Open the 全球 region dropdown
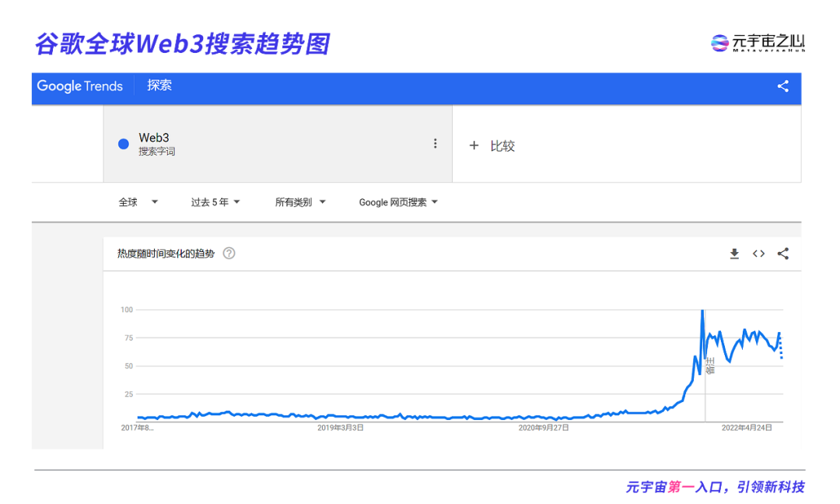This screenshot has height=504, width=840. pos(138,202)
